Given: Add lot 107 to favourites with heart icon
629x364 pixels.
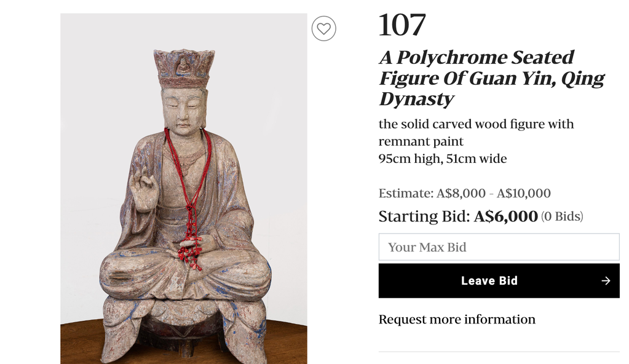Looking at the screenshot, I should 324,28.
